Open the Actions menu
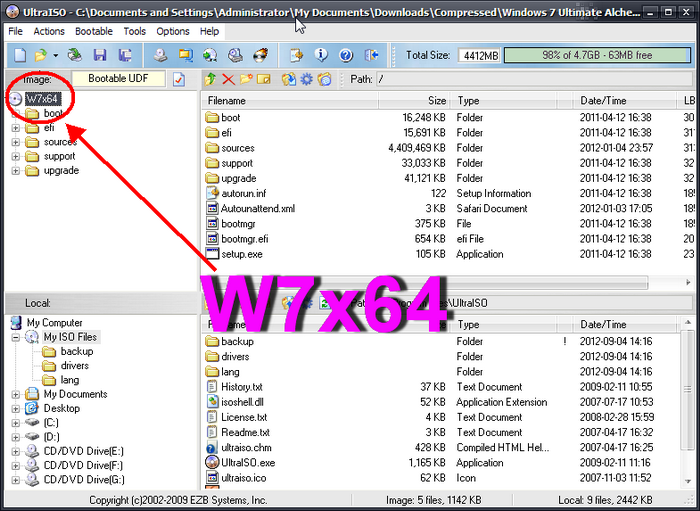700x511 pixels. coord(49,31)
